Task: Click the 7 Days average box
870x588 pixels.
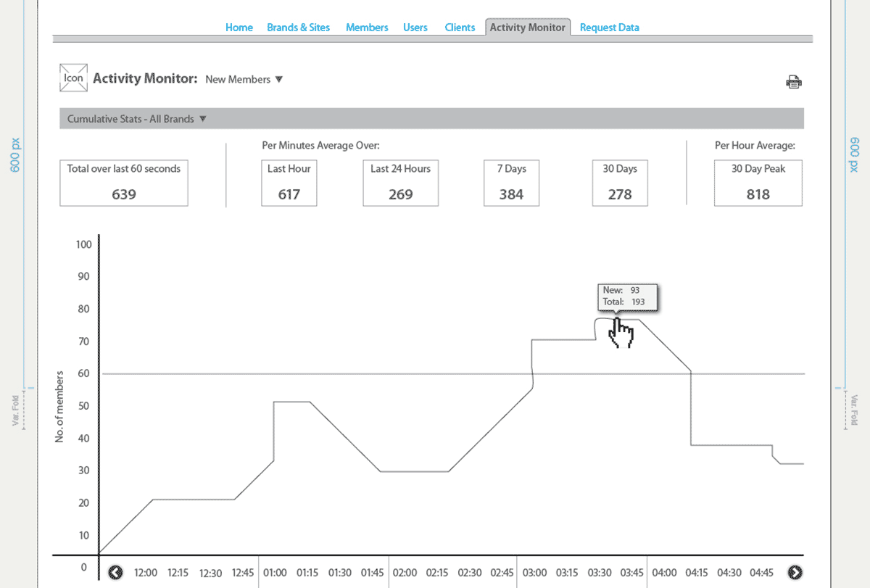Action: [511, 183]
